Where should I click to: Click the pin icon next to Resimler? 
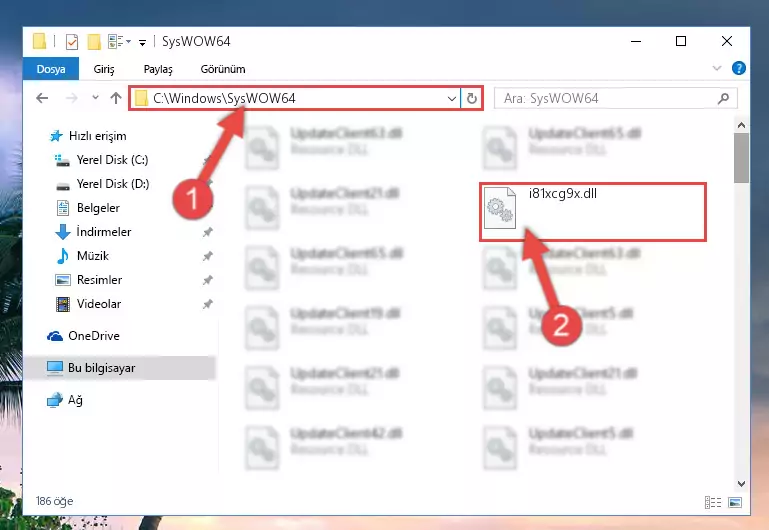(208, 280)
